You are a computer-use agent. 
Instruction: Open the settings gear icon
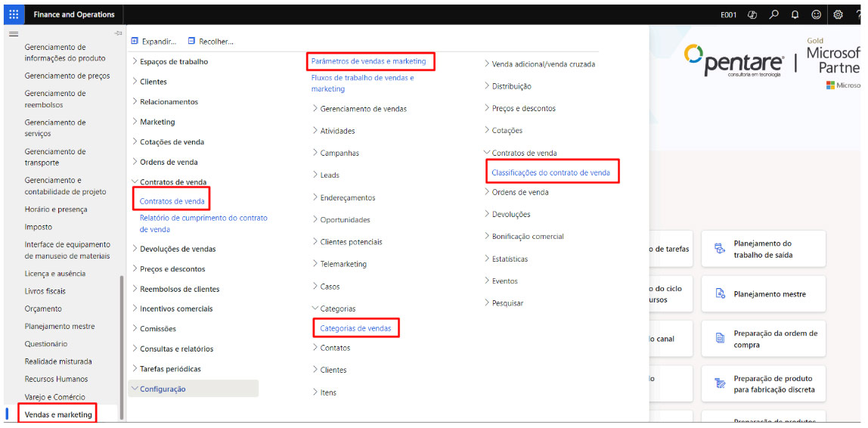coord(838,14)
